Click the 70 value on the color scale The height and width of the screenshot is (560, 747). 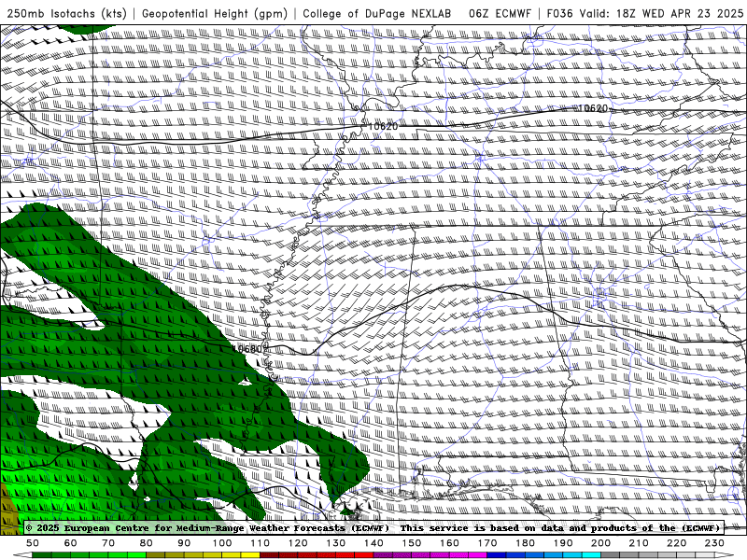pos(108,543)
